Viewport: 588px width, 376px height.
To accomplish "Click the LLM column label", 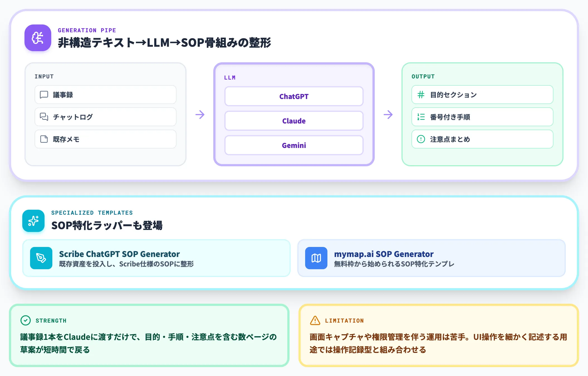I will (x=230, y=78).
